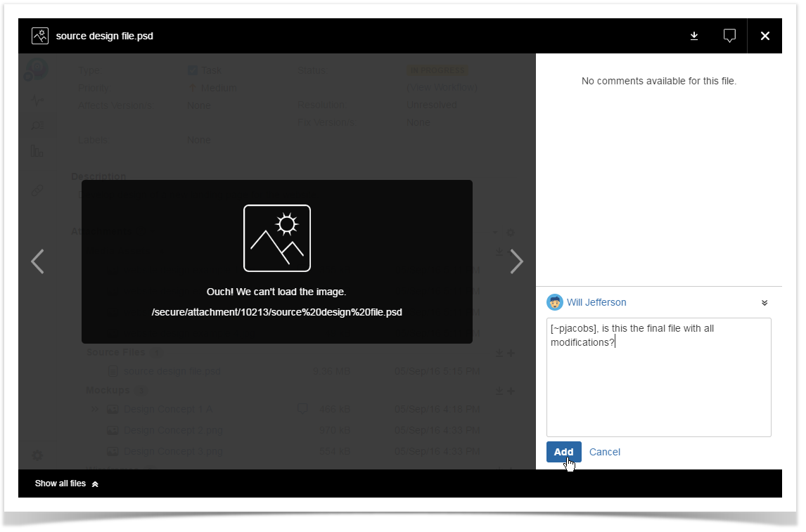The width and height of the screenshot is (806, 532).
Task: Advance to the next attachment
Action: tap(517, 261)
